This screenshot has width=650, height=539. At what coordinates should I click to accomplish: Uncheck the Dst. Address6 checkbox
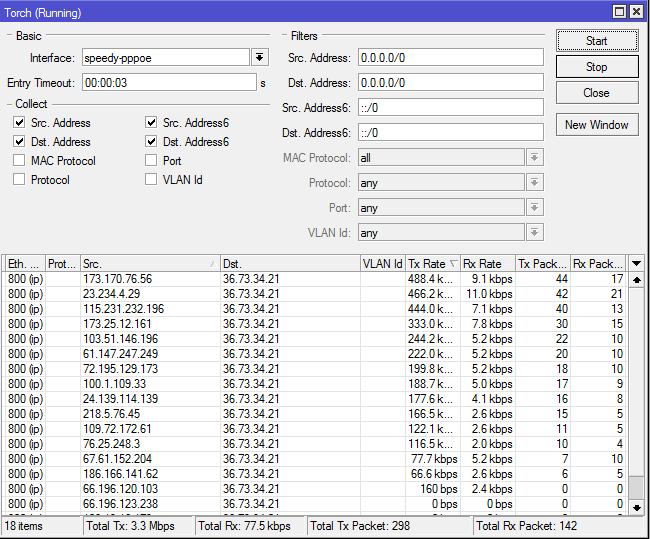pyautogui.click(x=152, y=142)
